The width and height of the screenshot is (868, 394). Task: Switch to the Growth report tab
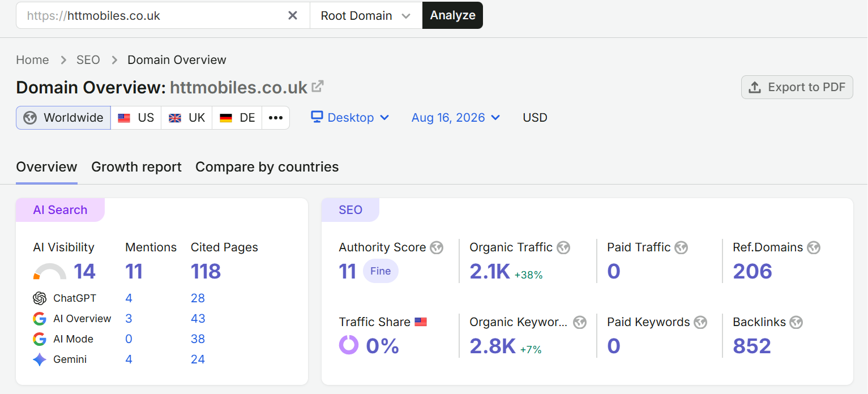(136, 167)
